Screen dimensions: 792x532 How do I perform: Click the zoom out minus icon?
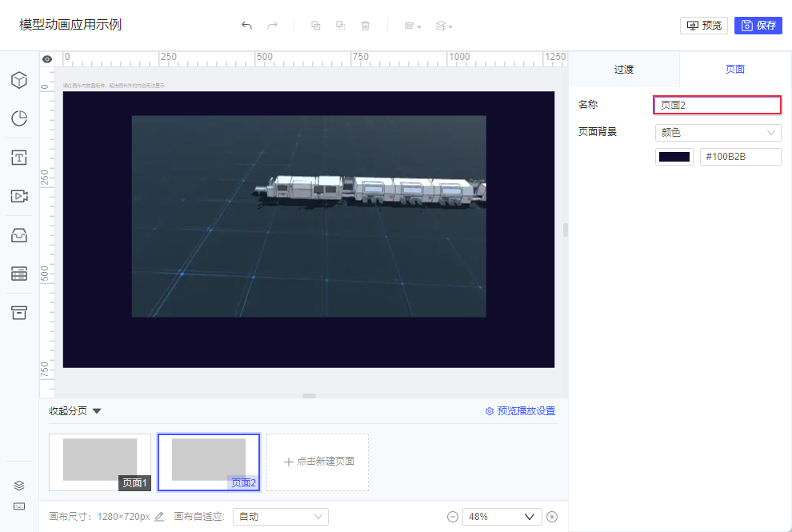pyautogui.click(x=453, y=517)
